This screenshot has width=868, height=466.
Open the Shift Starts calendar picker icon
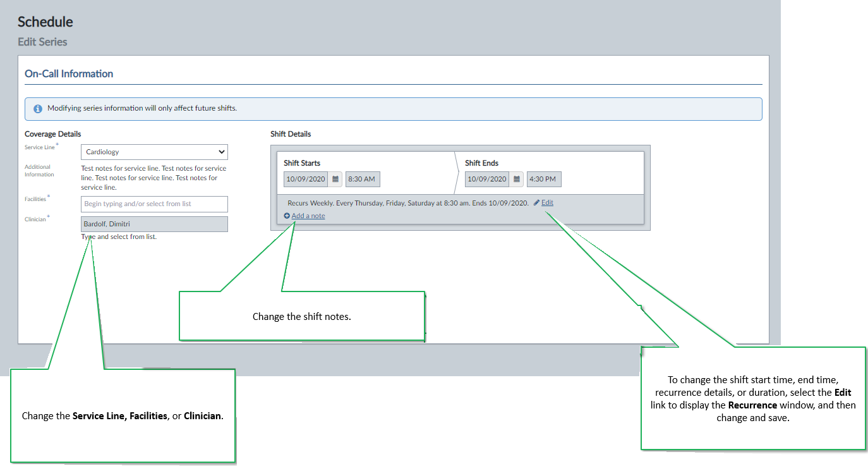(335, 179)
